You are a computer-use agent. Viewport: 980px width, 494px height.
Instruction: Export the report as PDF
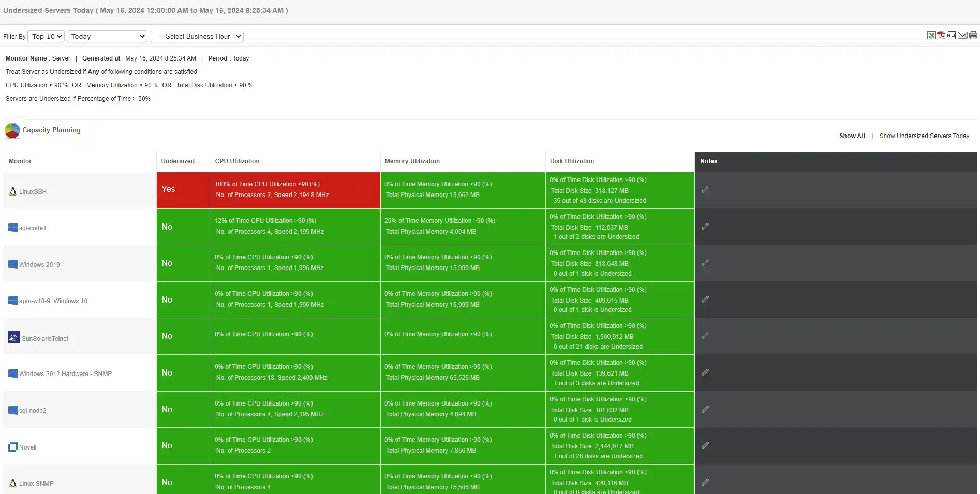[941, 35]
